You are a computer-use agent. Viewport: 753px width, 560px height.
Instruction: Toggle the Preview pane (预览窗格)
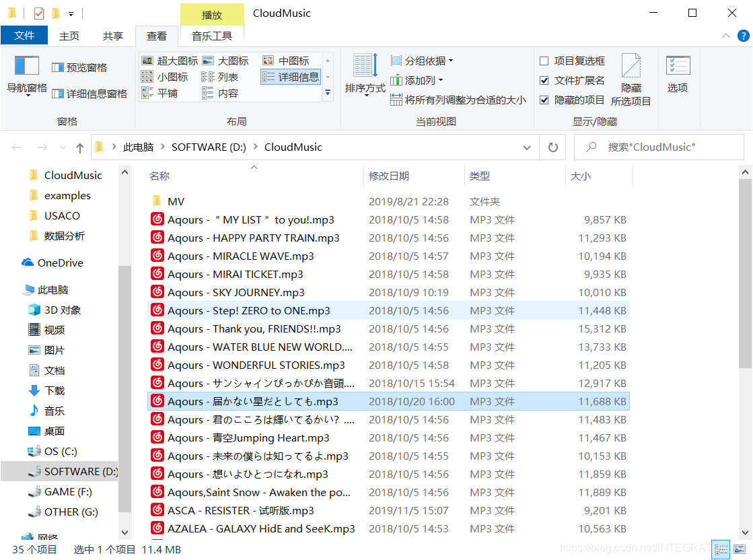point(79,68)
